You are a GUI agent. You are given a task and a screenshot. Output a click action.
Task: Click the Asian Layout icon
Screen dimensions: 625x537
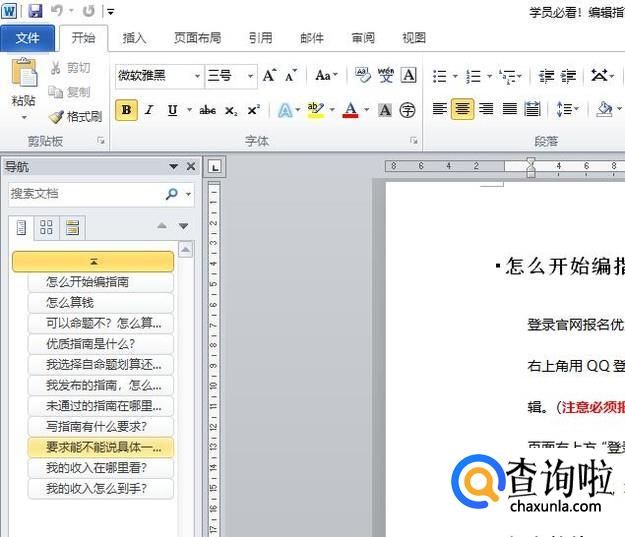click(599, 75)
